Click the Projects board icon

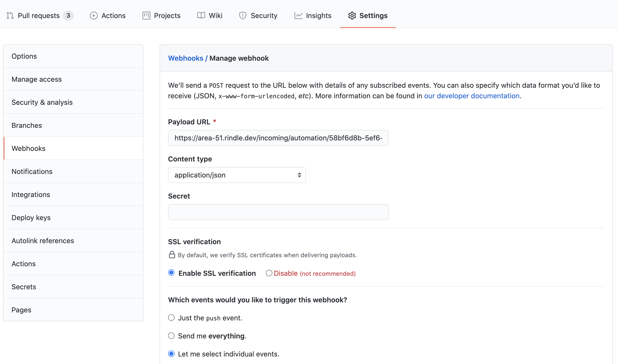coord(146,16)
